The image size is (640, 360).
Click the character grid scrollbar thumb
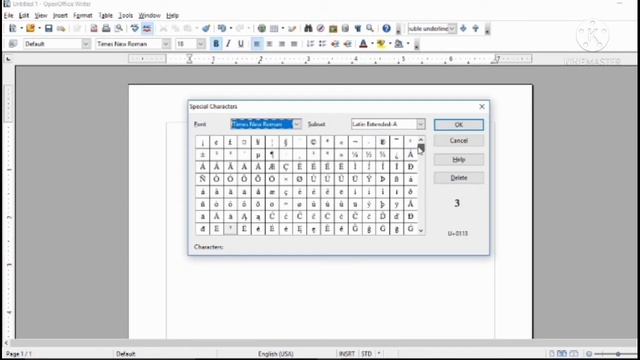click(x=421, y=148)
